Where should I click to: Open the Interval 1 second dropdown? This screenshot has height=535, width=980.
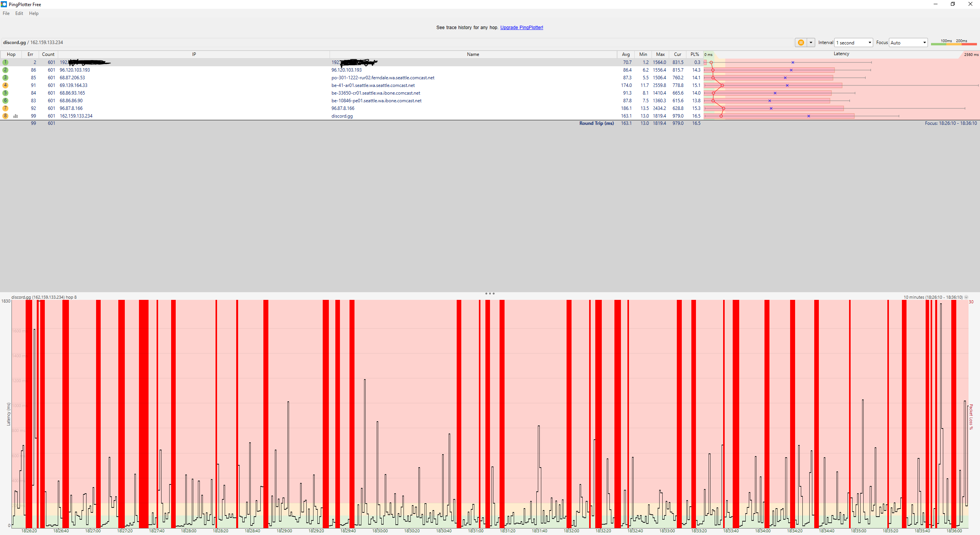854,43
